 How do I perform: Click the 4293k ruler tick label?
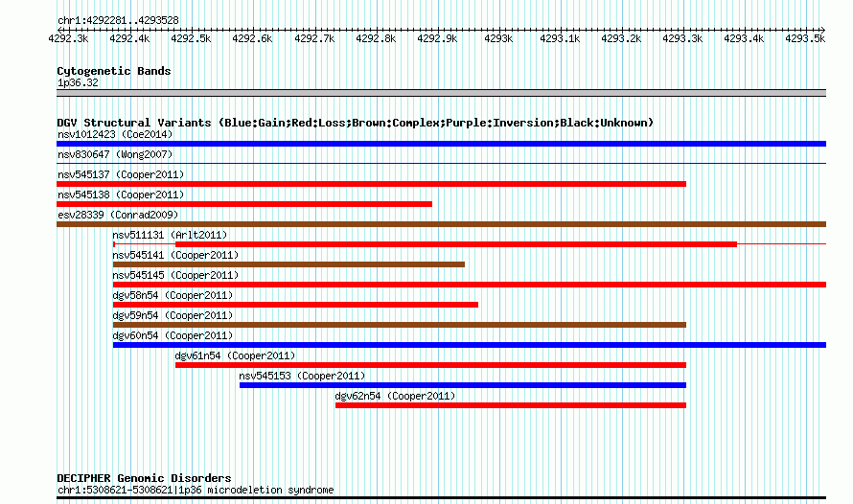(498, 38)
